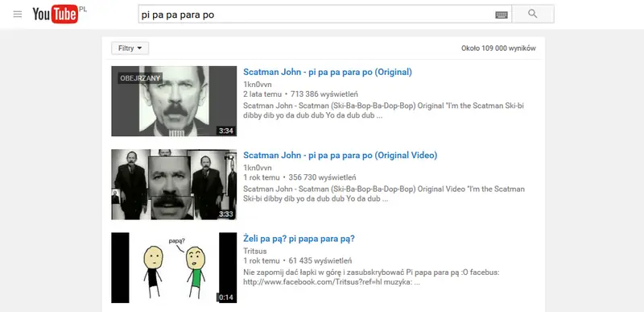Expand the Filtry dropdown
Image resolution: width=644 pixels, height=312 pixels.
[x=130, y=48]
